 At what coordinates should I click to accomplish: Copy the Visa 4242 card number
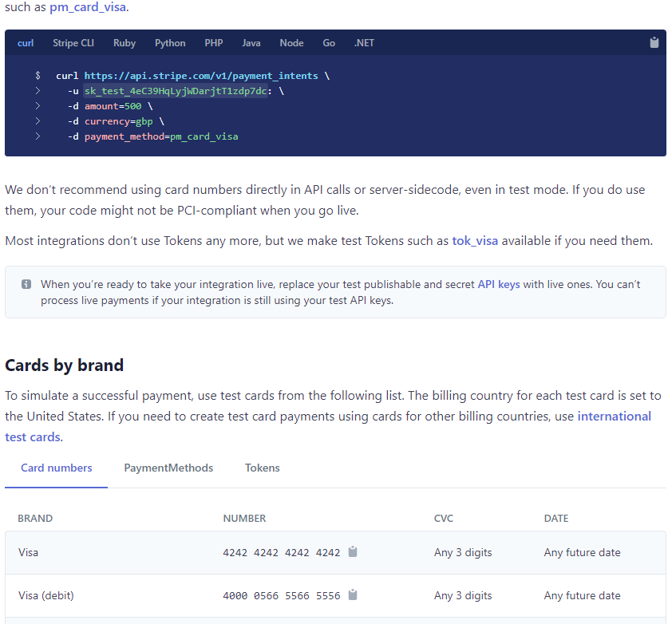click(353, 551)
